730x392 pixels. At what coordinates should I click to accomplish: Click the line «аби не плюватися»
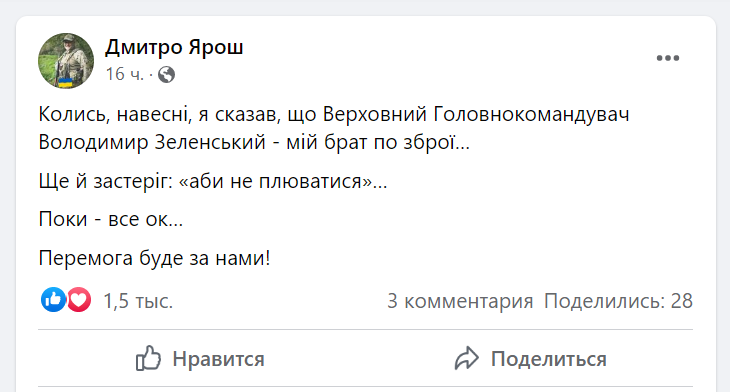point(213,181)
